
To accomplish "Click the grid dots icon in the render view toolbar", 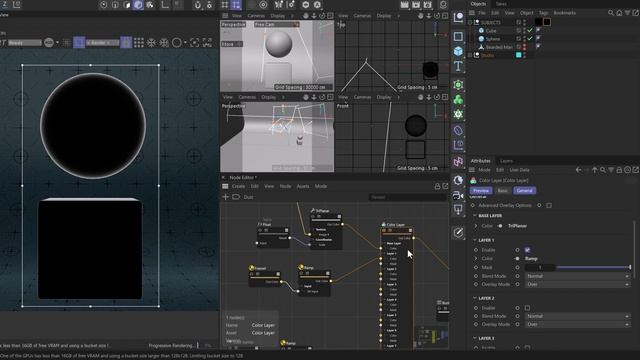I will [139, 42].
